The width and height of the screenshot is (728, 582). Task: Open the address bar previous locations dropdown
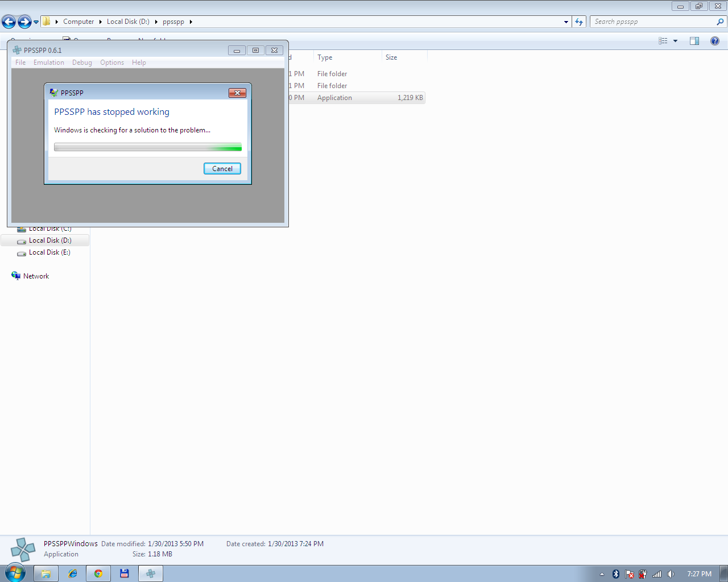pos(566,22)
